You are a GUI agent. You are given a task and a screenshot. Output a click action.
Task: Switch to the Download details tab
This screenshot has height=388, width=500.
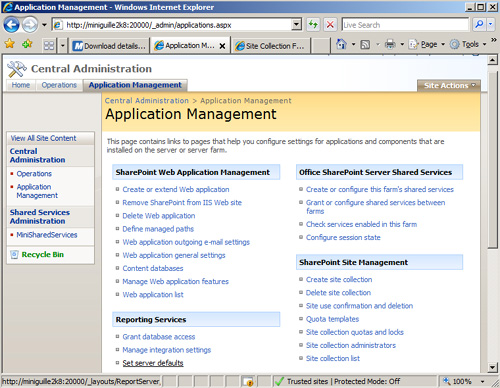point(109,46)
